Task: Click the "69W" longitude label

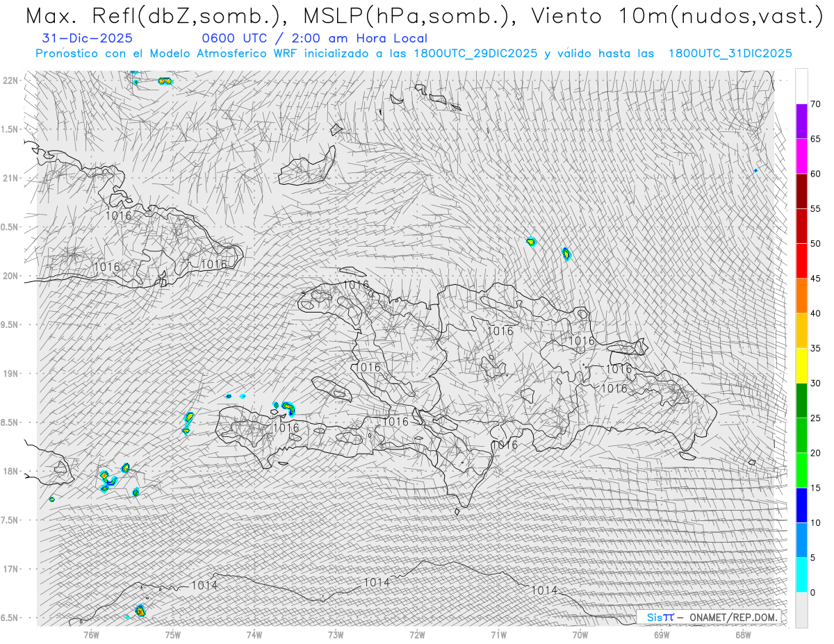Action: pyautogui.click(x=662, y=634)
